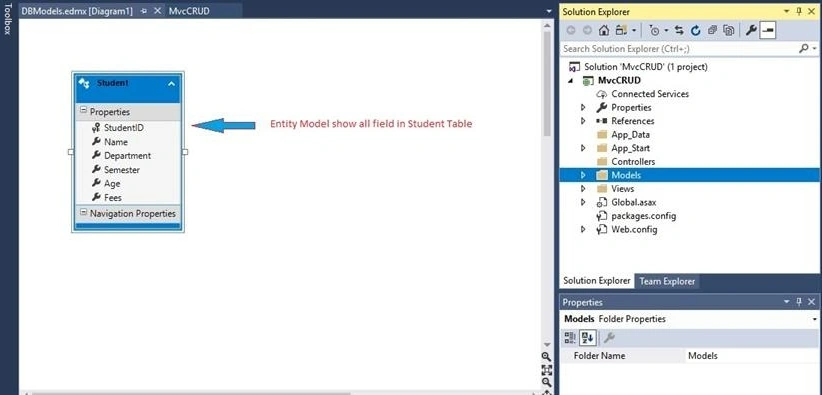Click the Forward arrow in Solution Explorer toolbar
Screen dimensions: 822x395
point(587,30)
